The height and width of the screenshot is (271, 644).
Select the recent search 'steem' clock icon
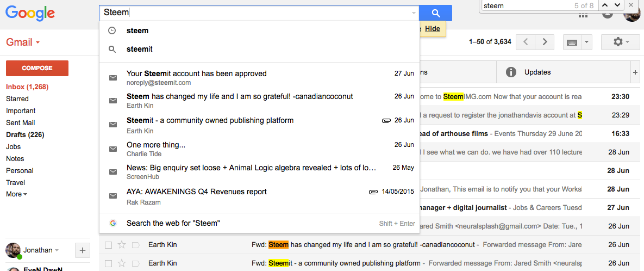click(x=112, y=31)
